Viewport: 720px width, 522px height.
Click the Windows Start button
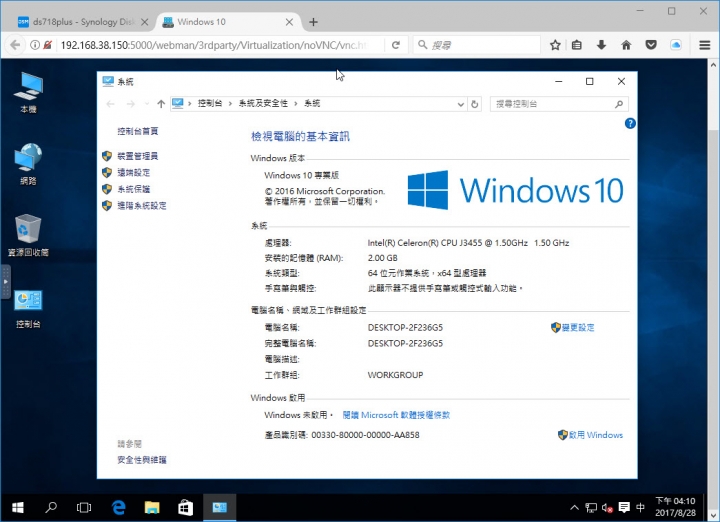(17, 507)
